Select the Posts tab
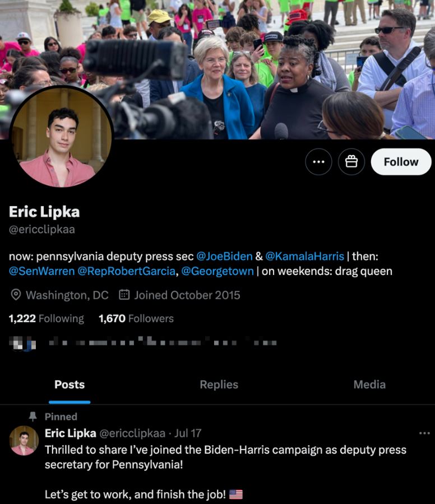This screenshot has width=435, height=504. coord(70,384)
